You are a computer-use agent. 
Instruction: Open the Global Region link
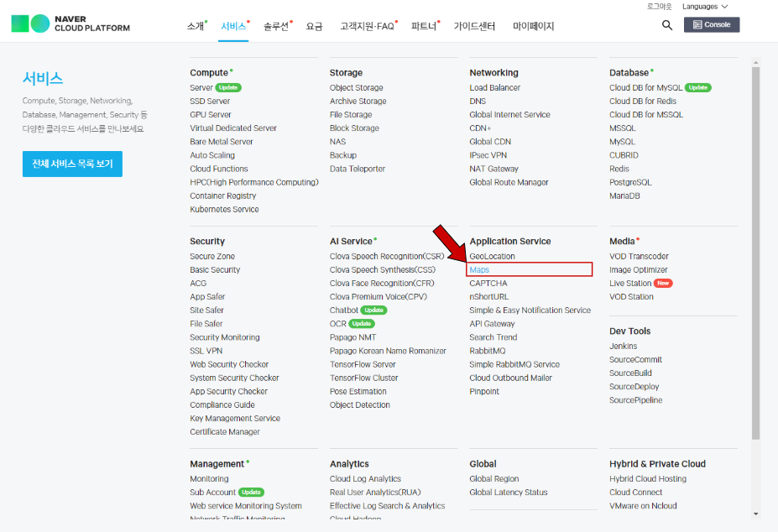pyautogui.click(x=494, y=479)
